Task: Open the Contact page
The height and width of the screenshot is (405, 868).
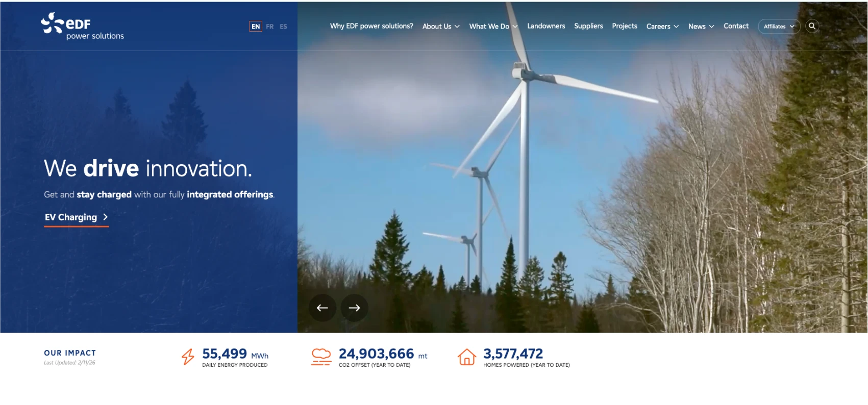Action: click(736, 26)
